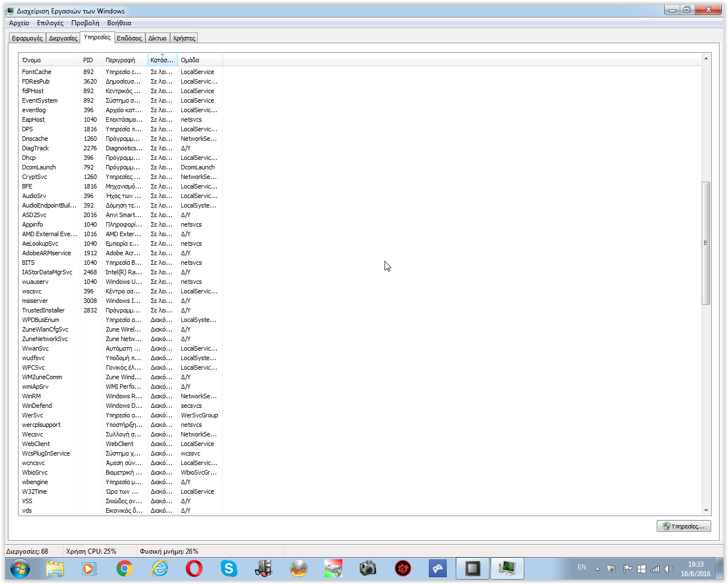Image resolution: width=728 pixels, height=584 pixels.
Task: Click the camera tray icon near EN
Action: point(611,569)
